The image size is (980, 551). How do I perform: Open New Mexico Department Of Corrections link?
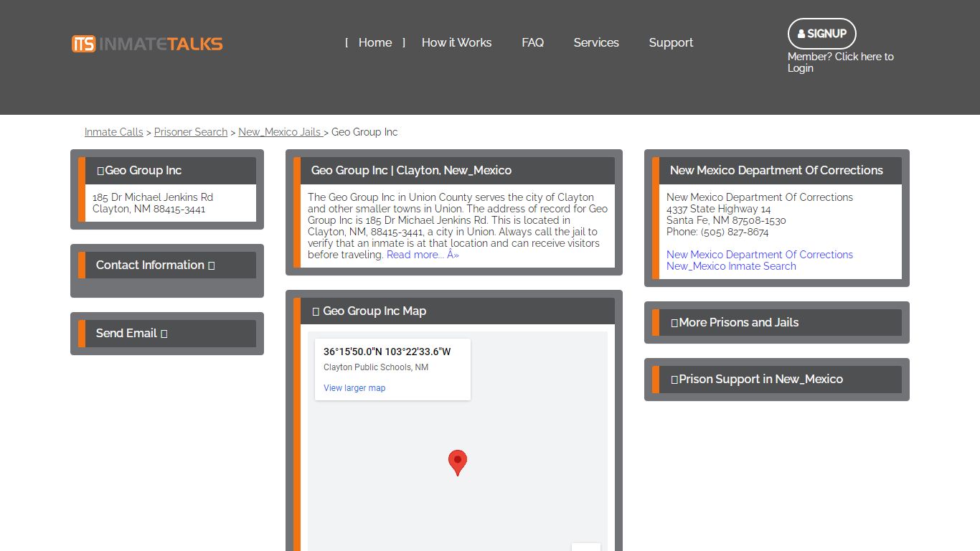click(760, 255)
